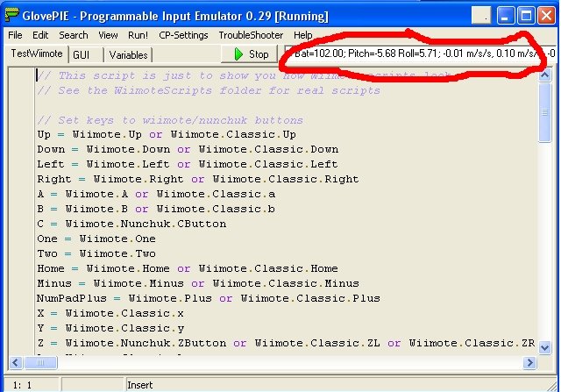Click the 'Minus = Wiimote.Minus' code line
Viewport: 561px width, 392px height.
[198, 283]
